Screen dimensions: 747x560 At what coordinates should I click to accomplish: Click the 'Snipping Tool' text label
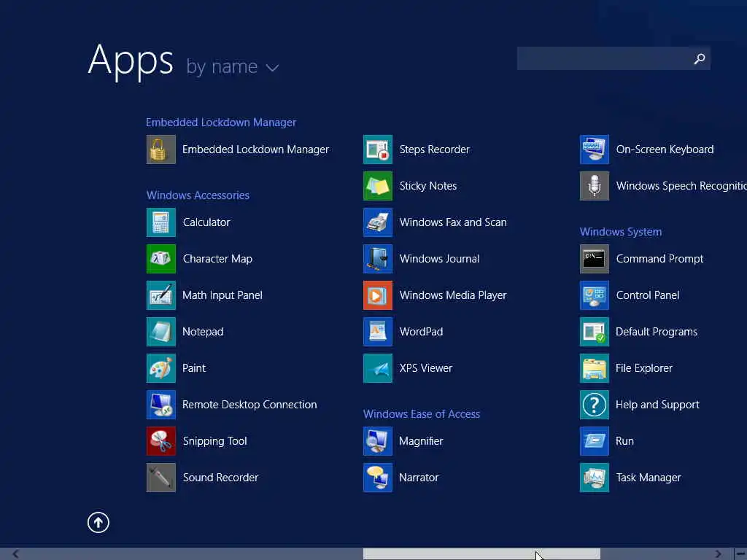[215, 441]
